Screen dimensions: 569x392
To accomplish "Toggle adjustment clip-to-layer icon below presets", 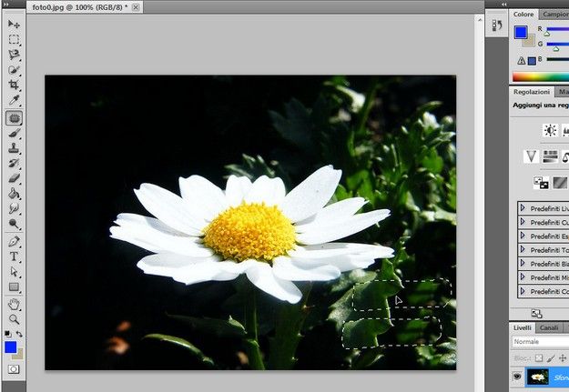I will click(536, 313).
